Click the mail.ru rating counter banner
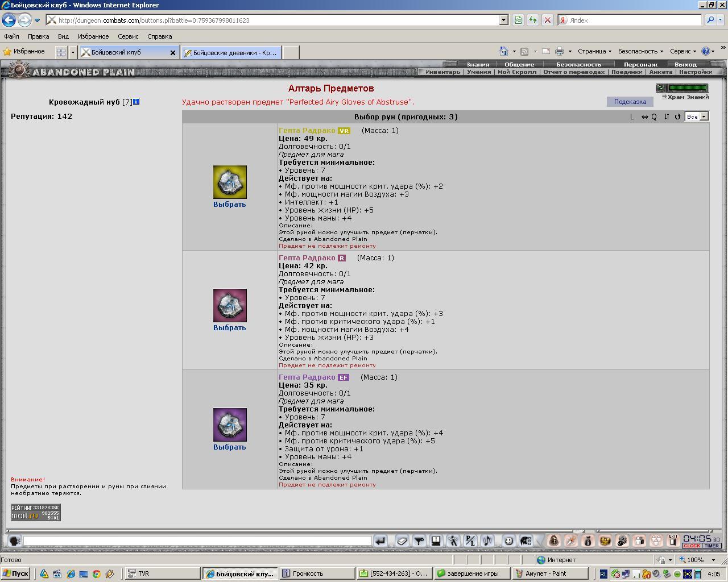 [x=35, y=512]
